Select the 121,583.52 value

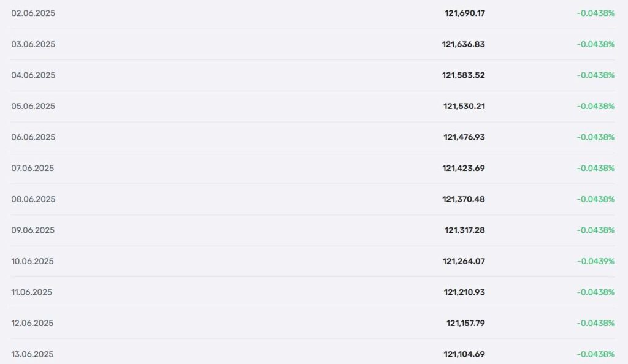[x=464, y=75]
